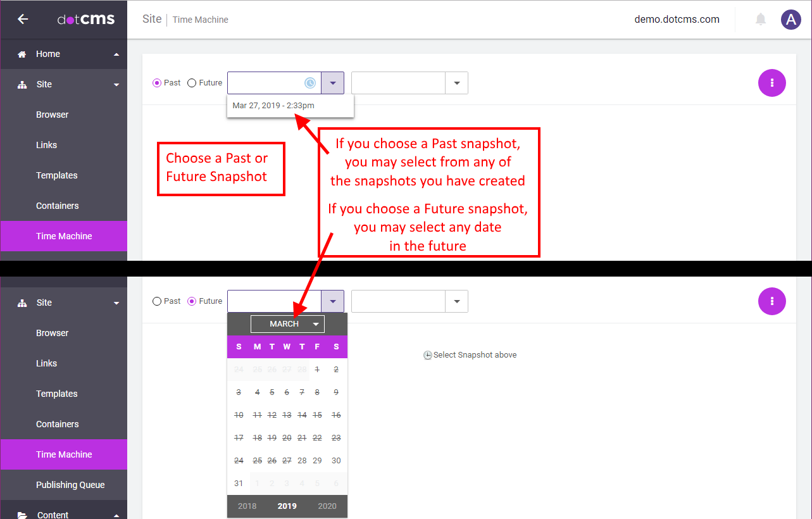Choose the Mar 27, 2019 - 2:33pm snapshot
This screenshot has width=812, height=519.
273,106
